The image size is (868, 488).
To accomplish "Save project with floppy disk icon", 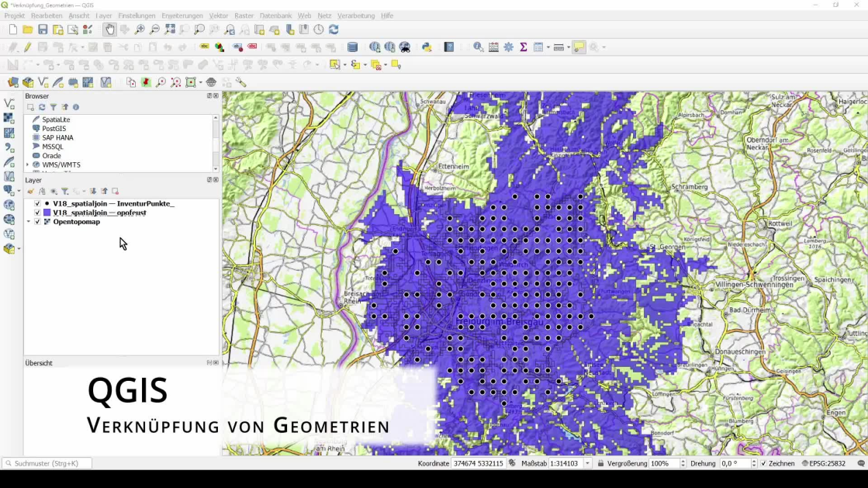I will click(x=43, y=29).
